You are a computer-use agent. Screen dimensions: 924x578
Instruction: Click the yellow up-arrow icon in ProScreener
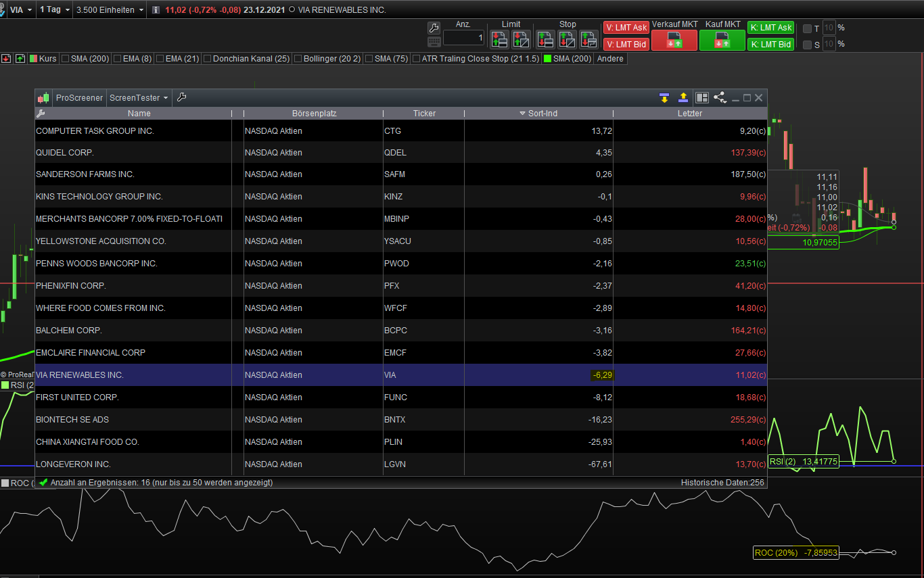(683, 98)
